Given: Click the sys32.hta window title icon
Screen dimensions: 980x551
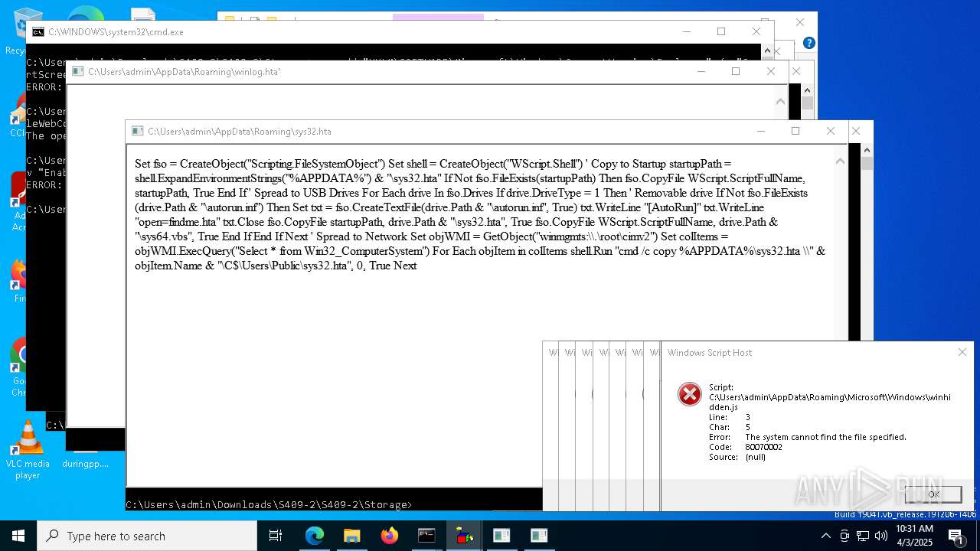Looking at the screenshot, I should (137, 132).
